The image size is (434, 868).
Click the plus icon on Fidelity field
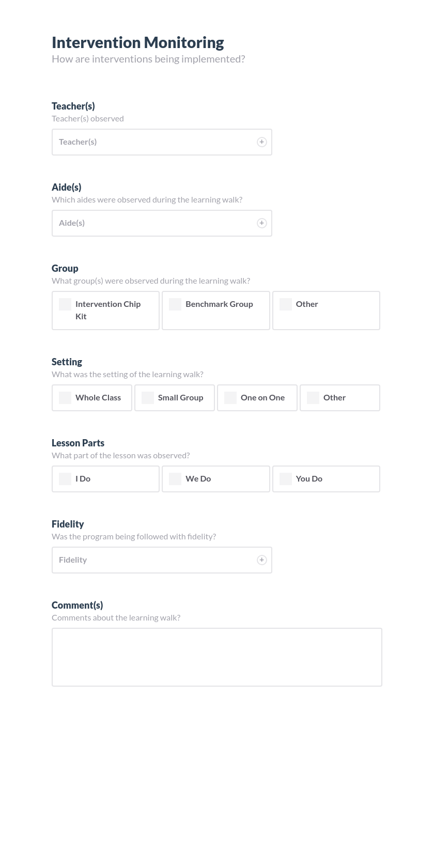[262, 560]
